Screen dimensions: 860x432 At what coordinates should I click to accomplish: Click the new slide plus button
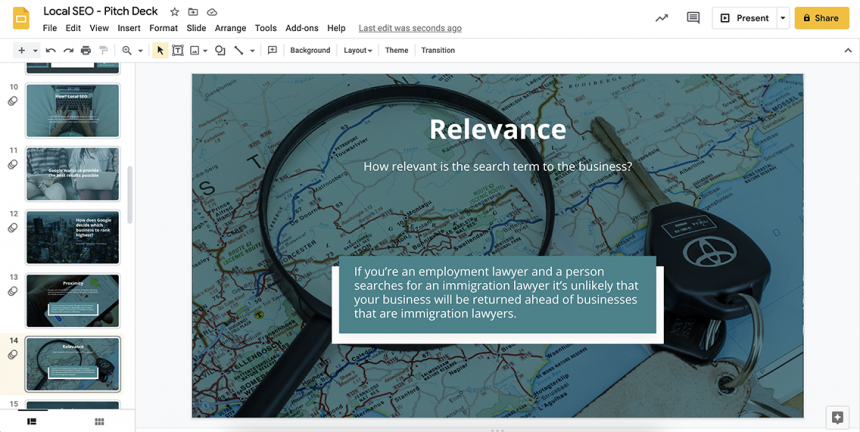(x=21, y=50)
